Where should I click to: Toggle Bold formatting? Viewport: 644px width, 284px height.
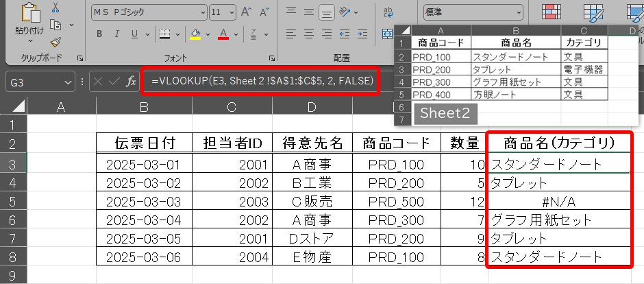pyautogui.click(x=99, y=34)
